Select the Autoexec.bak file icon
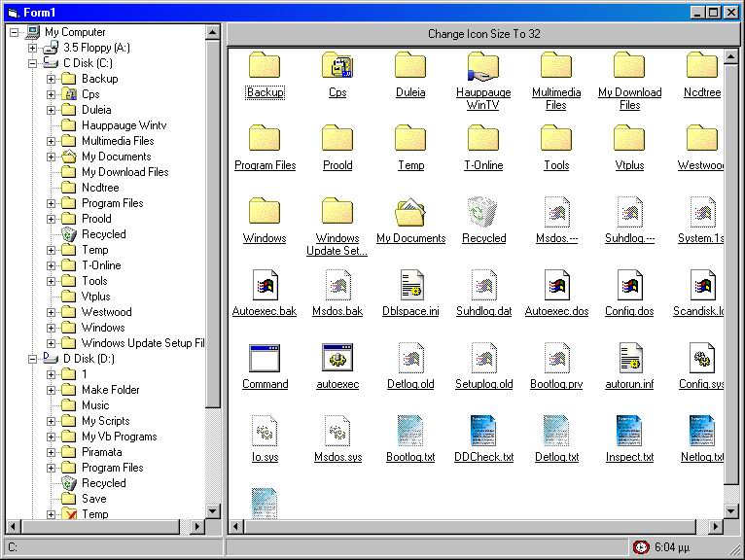This screenshot has width=745, height=560. click(x=265, y=285)
